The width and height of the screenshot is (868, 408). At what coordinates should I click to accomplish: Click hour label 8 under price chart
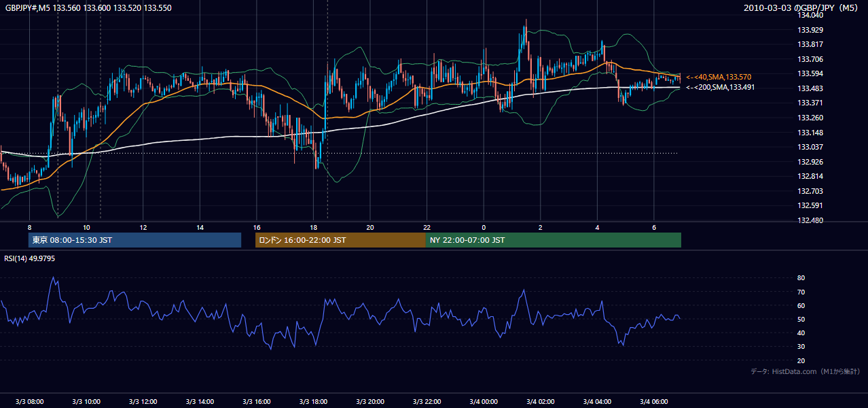click(30, 227)
